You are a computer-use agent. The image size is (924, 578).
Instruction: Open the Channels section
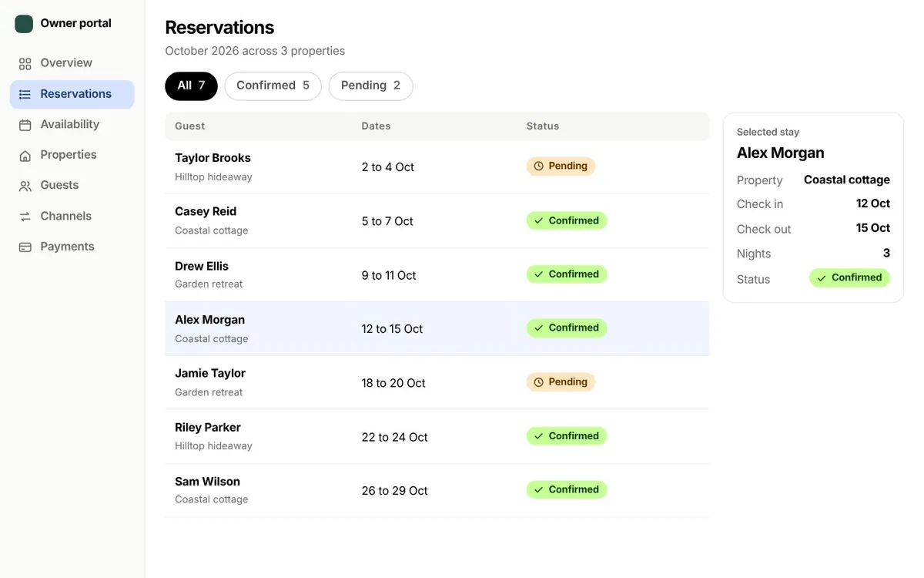72,217
